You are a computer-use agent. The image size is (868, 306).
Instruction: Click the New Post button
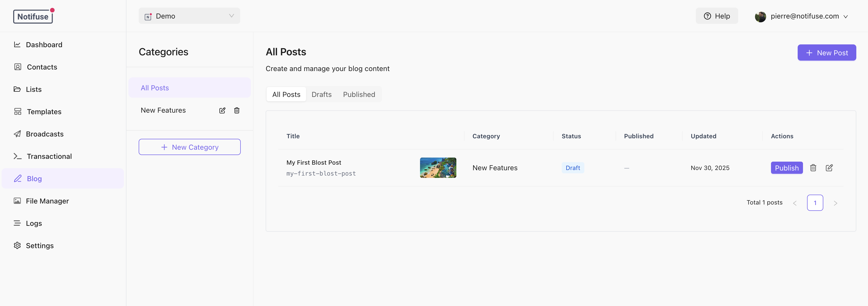(x=827, y=53)
